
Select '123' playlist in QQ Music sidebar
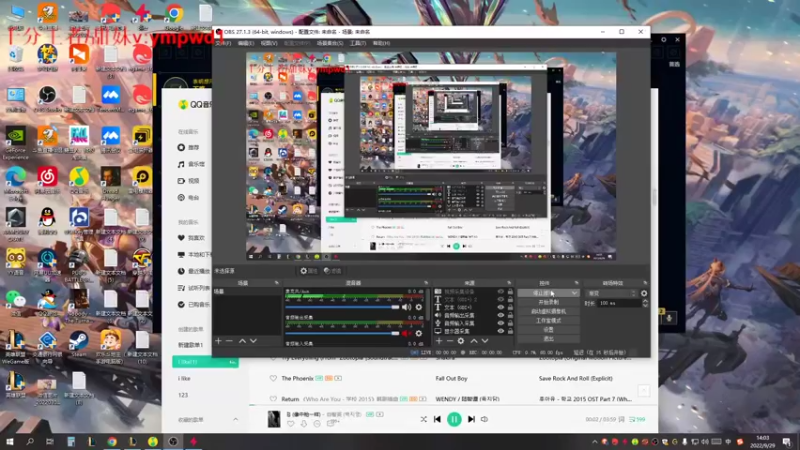coord(183,395)
